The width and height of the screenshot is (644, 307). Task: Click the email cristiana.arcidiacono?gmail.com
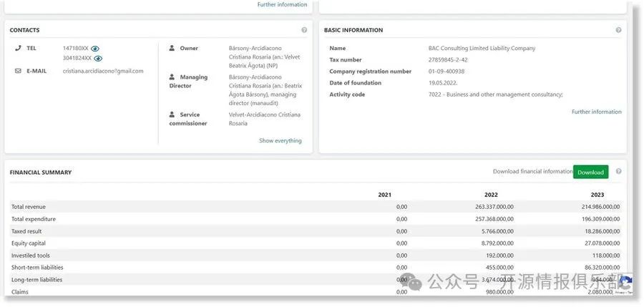pyautogui.click(x=103, y=71)
